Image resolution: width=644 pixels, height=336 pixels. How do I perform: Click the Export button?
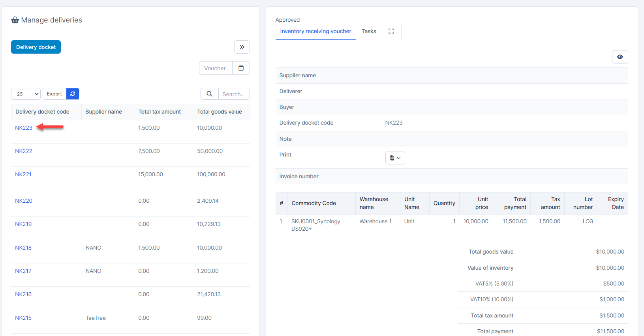click(x=54, y=94)
